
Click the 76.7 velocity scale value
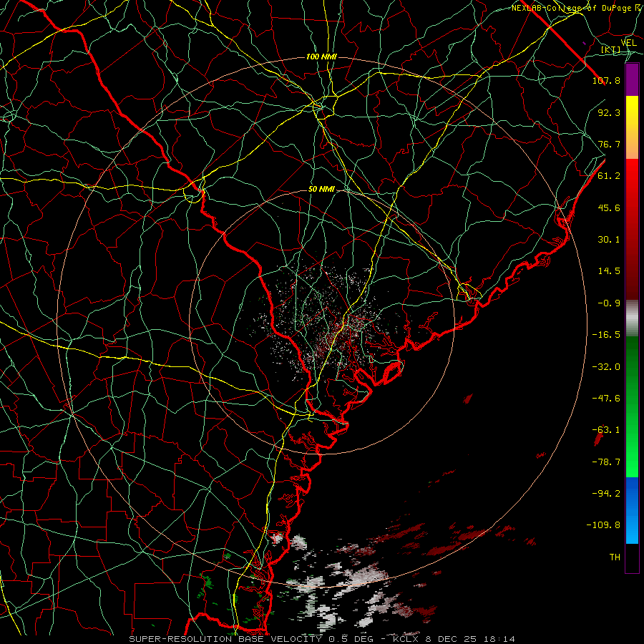click(x=609, y=144)
